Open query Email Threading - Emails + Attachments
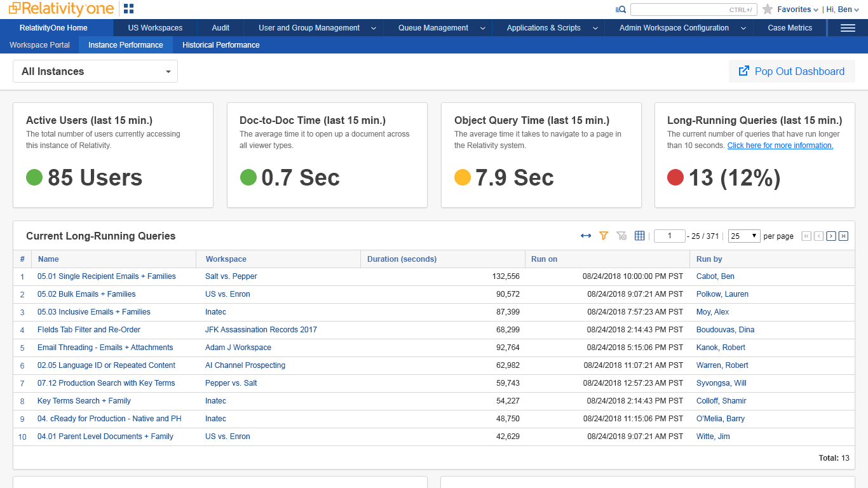868x488 pixels. click(105, 348)
